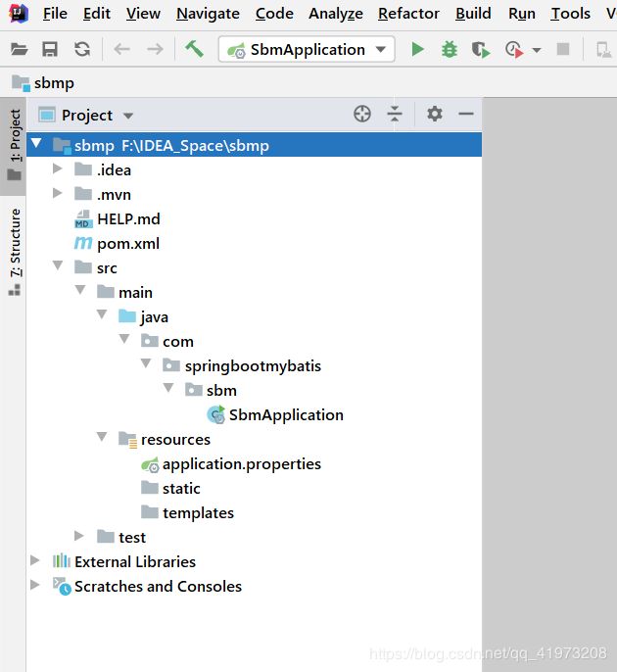Click the Locate/Select Opened File crosshair icon
The width and height of the screenshot is (617, 672).
[362, 114]
